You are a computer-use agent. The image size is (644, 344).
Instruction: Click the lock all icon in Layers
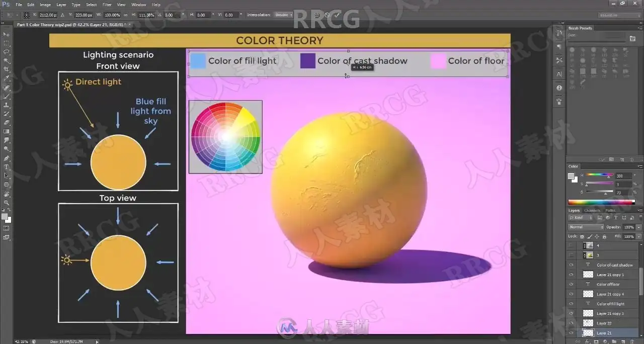tap(604, 236)
